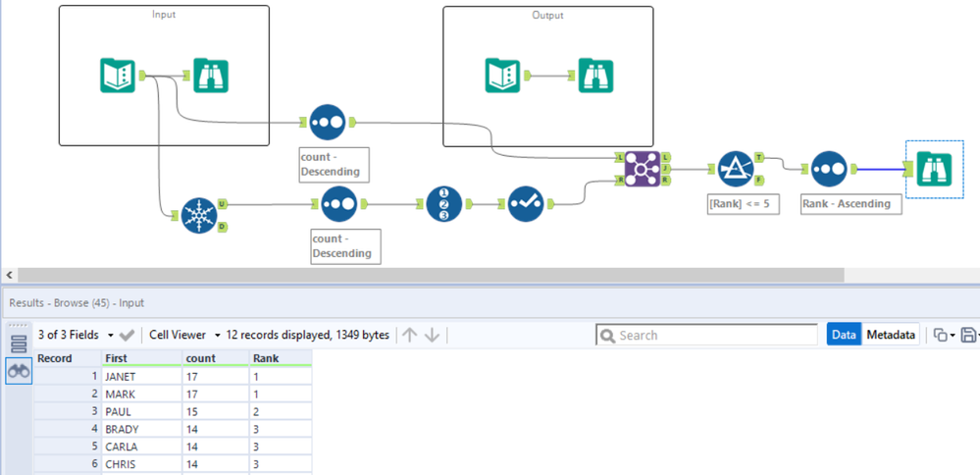
Task: Select the highlighted final Browse tool
Action: 934,169
